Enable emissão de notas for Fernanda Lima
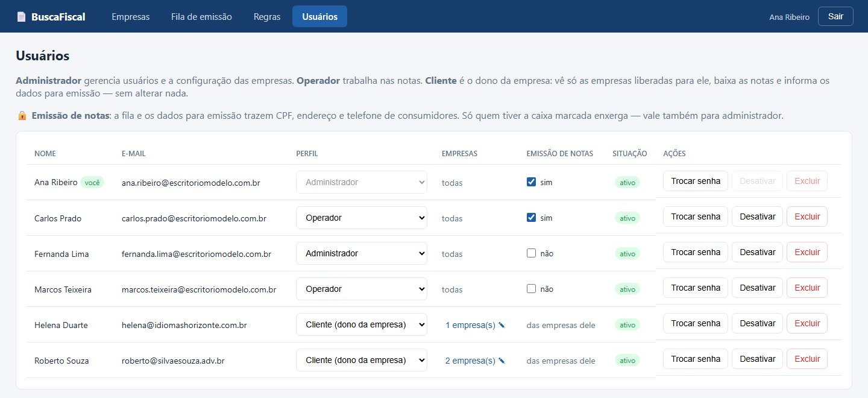Screen dimensions: 868x398 point(531,253)
